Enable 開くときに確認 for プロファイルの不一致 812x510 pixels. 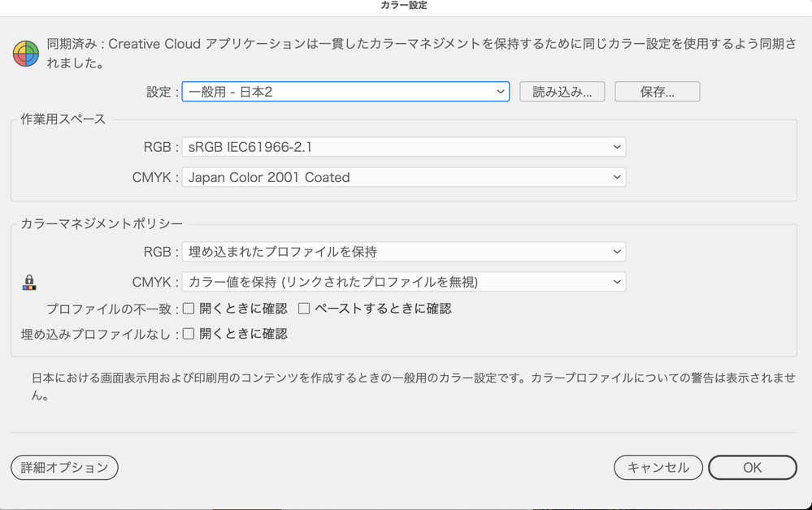coord(188,309)
